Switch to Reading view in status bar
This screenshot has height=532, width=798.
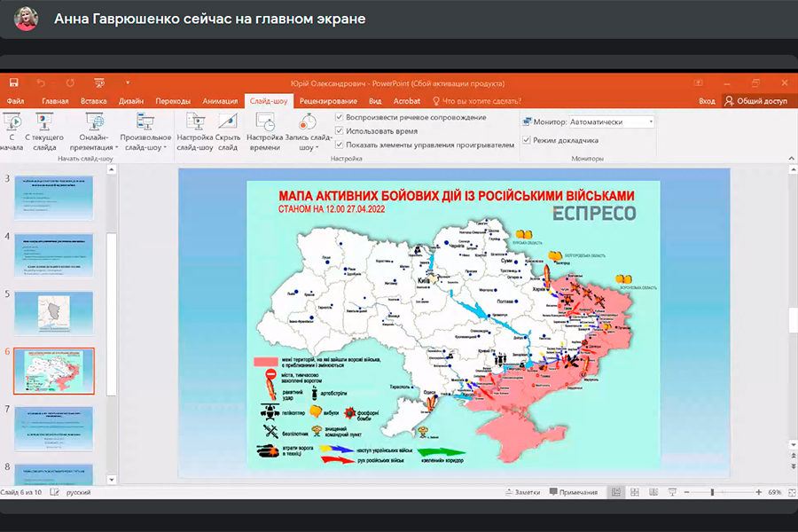coord(653,492)
